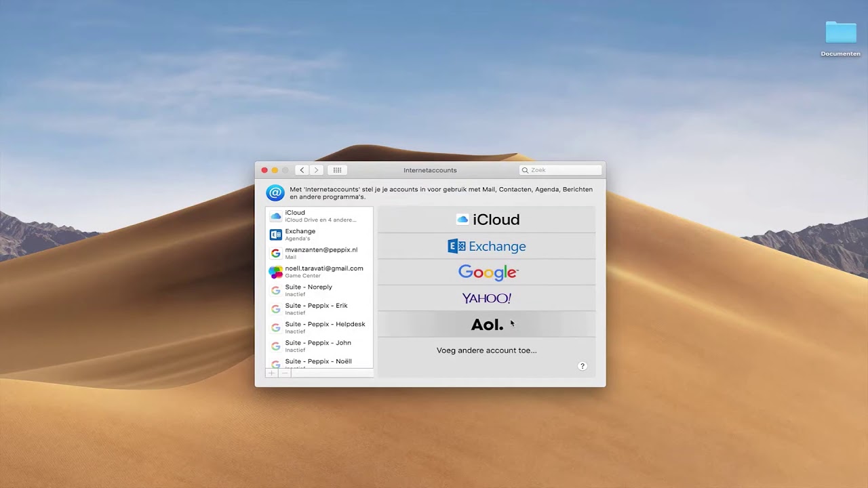Click the iCloud cloud icon in sidebar

[x=275, y=216]
